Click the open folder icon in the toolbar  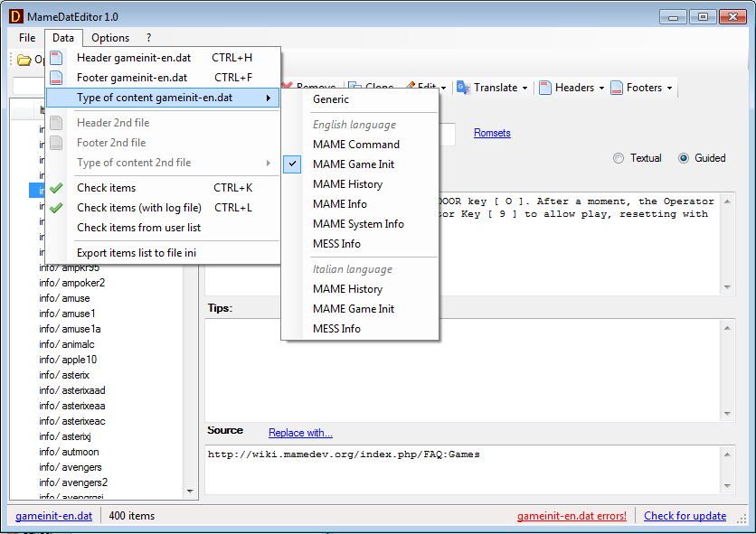click(x=24, y=61)
